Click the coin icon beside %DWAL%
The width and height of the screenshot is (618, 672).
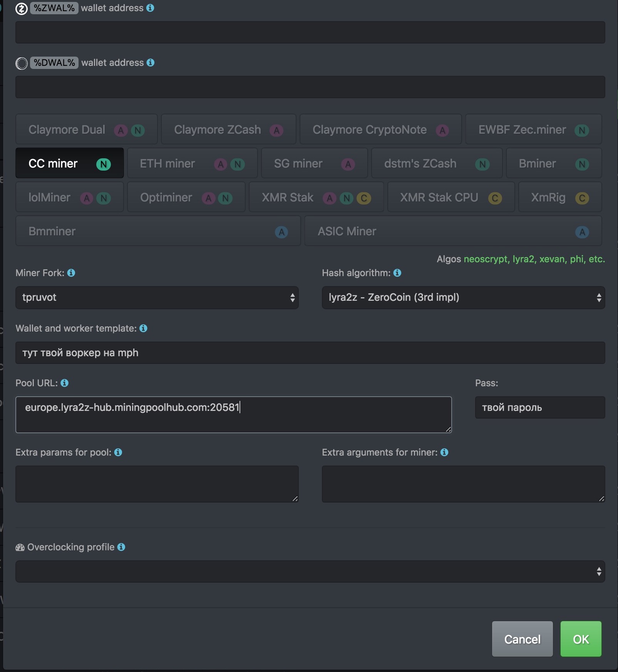(x=22, y=63)
